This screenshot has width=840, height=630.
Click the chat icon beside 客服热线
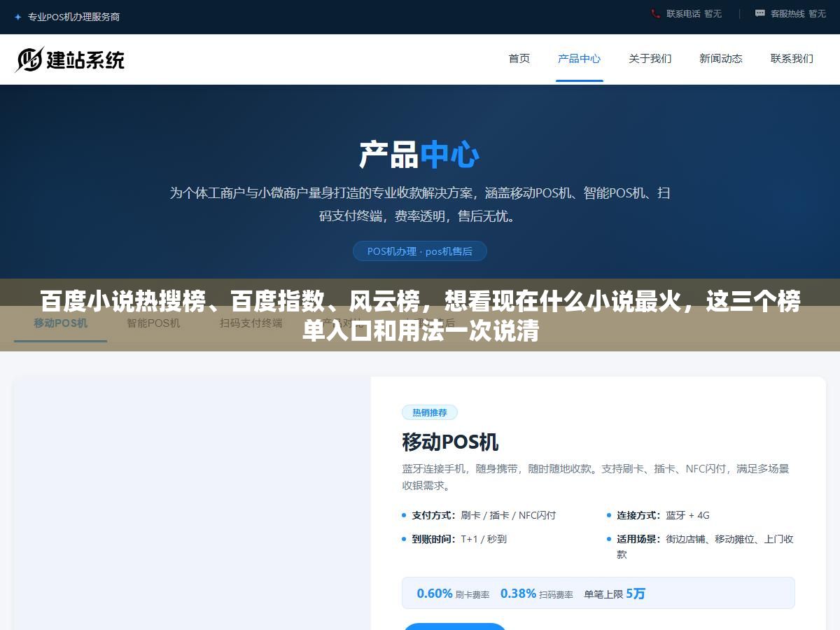760,13
